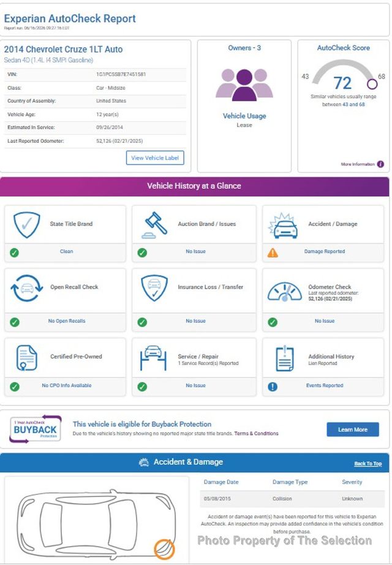Click the Owners - 3 heading
Image resolution: width=392 pixels, height=565 pixels.
click(x=244, y=48)
